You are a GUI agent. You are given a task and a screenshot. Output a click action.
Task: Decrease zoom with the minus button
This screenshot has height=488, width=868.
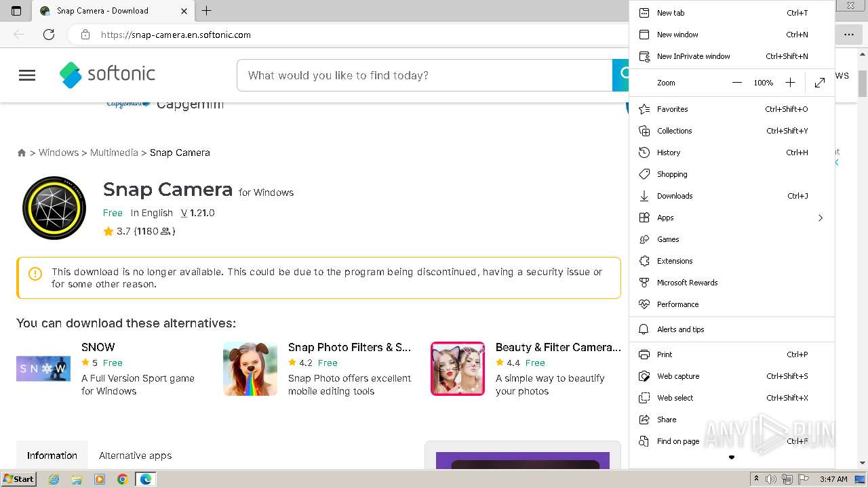click(x=737, y=83)
